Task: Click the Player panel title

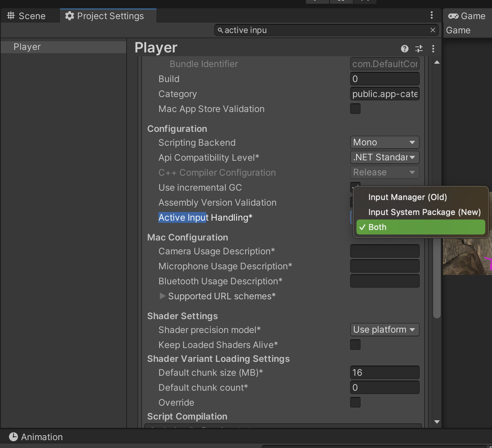Action: click(x=156, y=48)
